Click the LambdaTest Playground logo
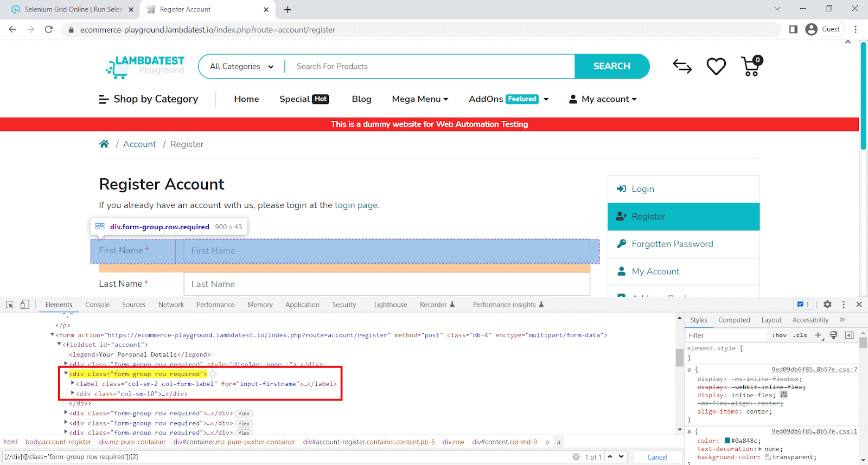The height and width of the screenshot is (465, 868). click(145, 66)
